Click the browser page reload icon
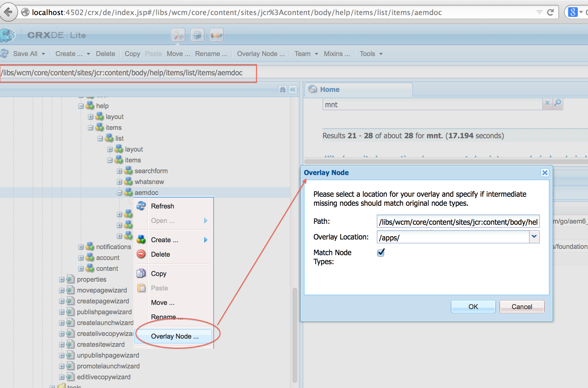This screenshot has width=588, height=388. coord(550,12)
